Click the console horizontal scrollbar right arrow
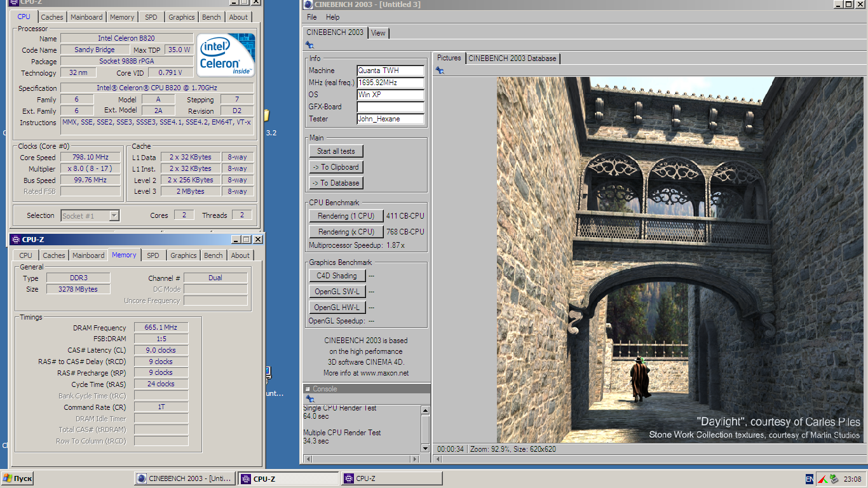 tap(416, 457)
